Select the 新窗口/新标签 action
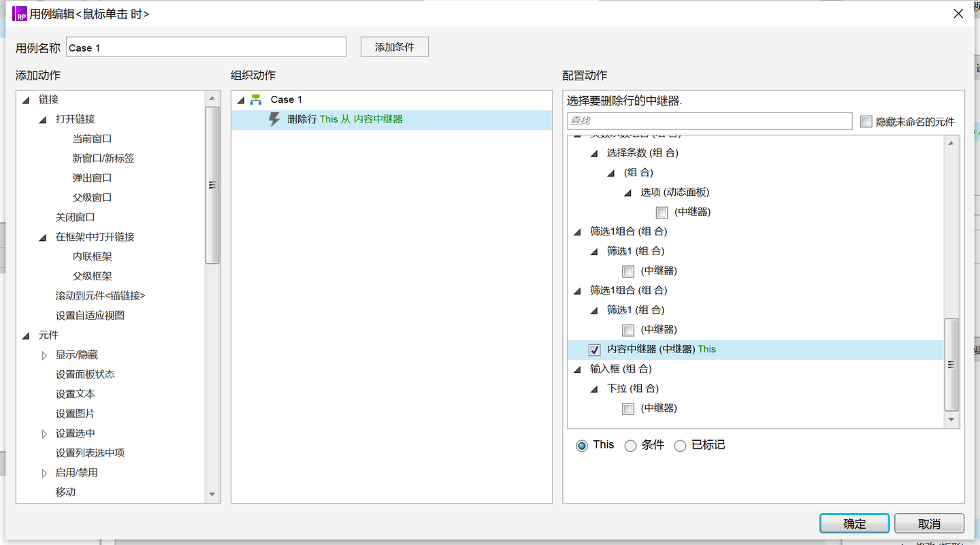Viewport: 980px width, 545px height. point(103,159)
